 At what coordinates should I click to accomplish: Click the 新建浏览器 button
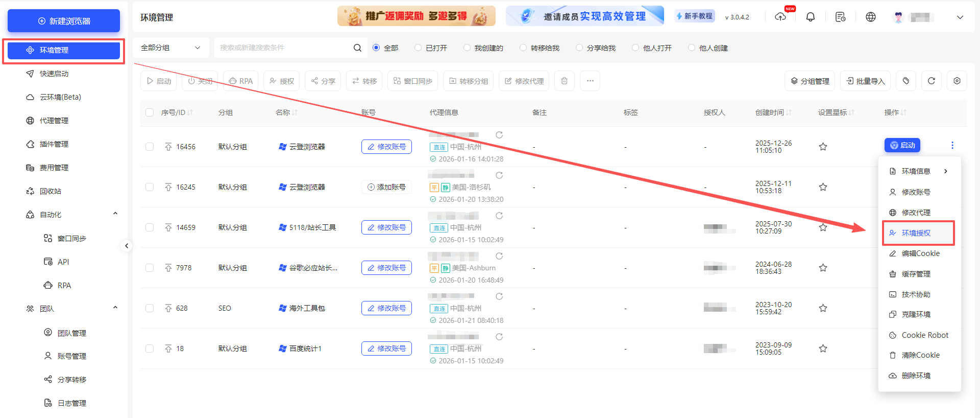pos(64,21)
